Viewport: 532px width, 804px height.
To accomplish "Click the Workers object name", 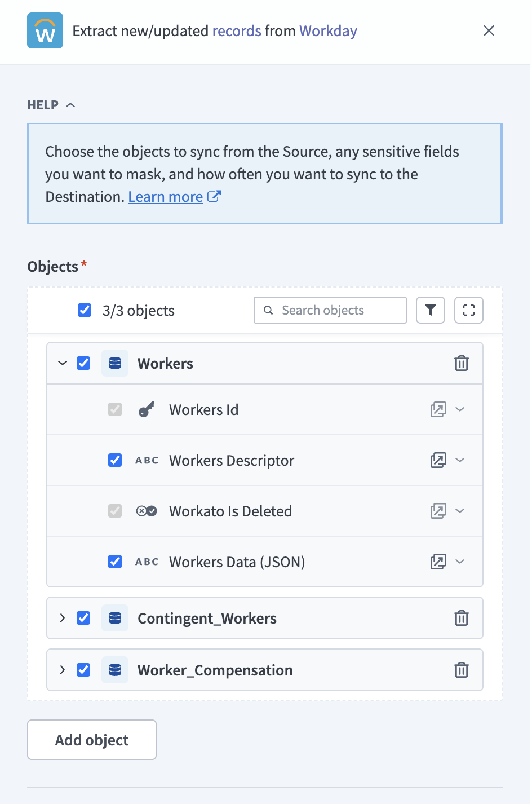I will (165, 363).
